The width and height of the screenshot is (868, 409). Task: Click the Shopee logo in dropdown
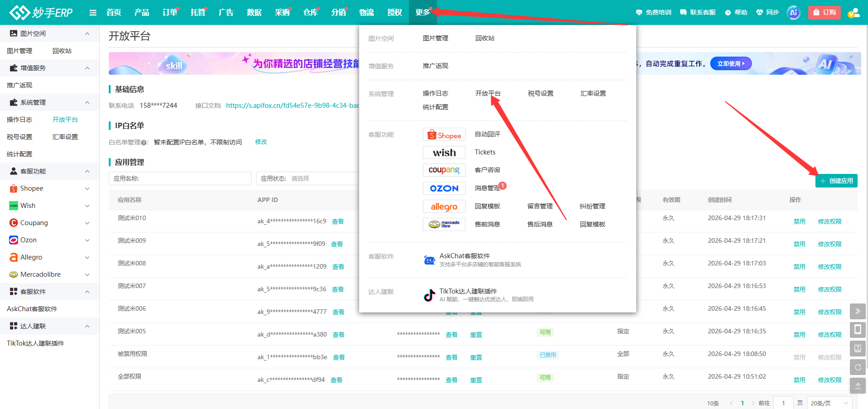pos(444,135)
